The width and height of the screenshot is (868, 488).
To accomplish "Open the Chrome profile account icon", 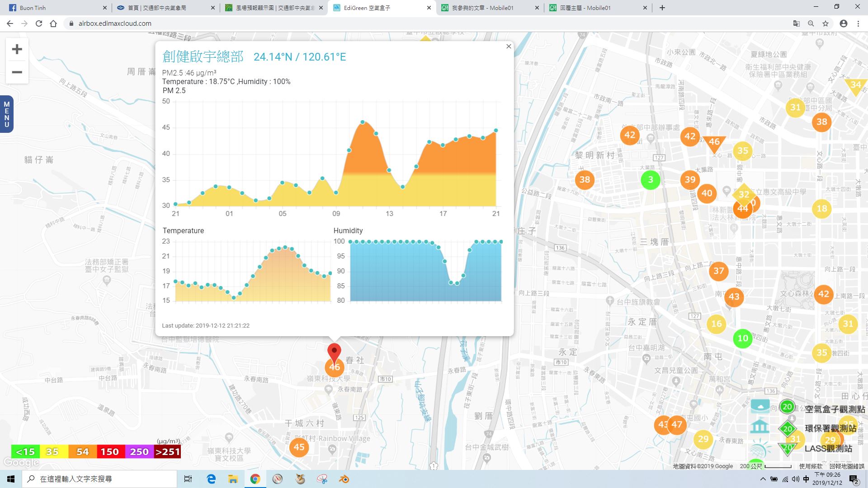I will click(x=844, y=23).
